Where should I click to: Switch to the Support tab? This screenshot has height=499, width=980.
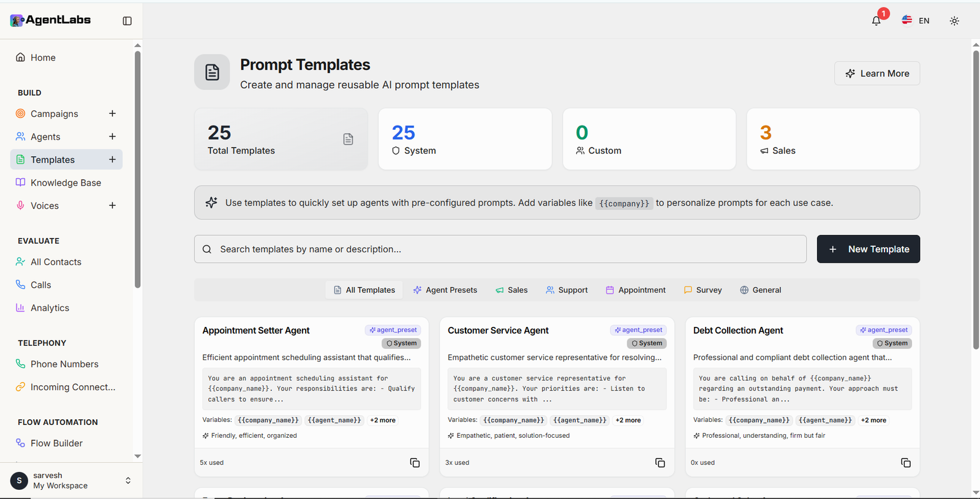click(x=567, y=290)
